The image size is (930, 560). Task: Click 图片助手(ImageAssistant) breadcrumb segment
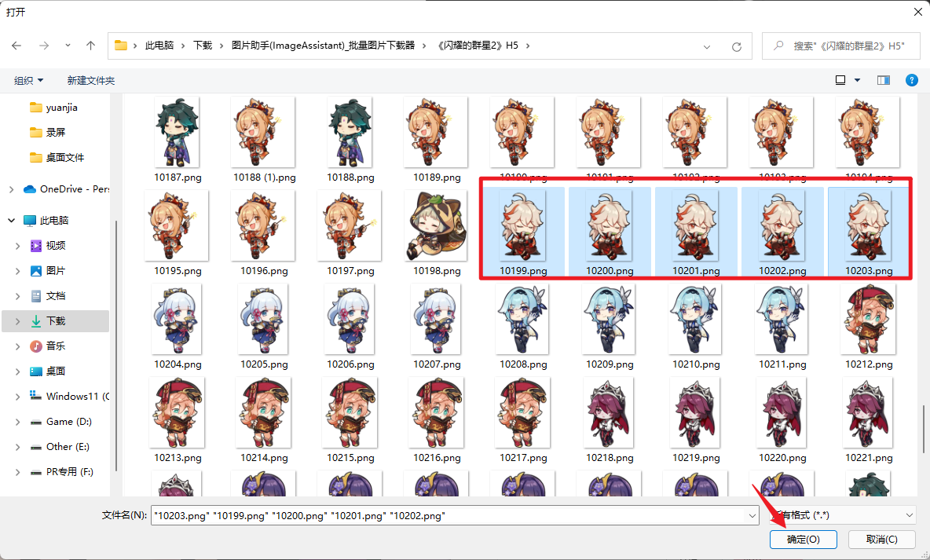pyautogui.click(x=324, y=46)
